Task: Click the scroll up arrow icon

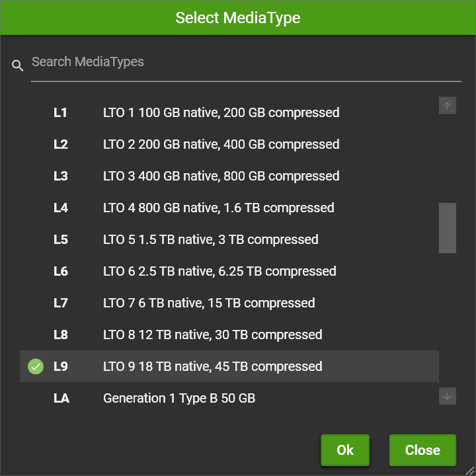Action: tap(447, 106)
